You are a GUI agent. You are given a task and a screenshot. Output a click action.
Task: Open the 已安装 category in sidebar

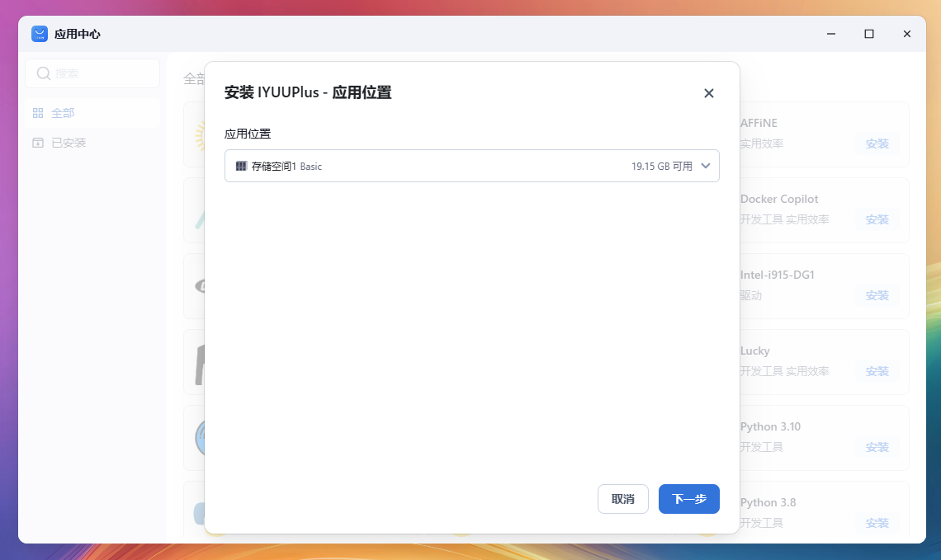tap(92, 143)
